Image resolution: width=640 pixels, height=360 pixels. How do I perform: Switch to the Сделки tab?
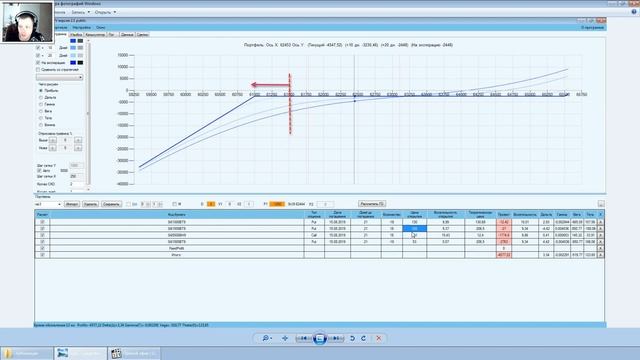point(142,35)
